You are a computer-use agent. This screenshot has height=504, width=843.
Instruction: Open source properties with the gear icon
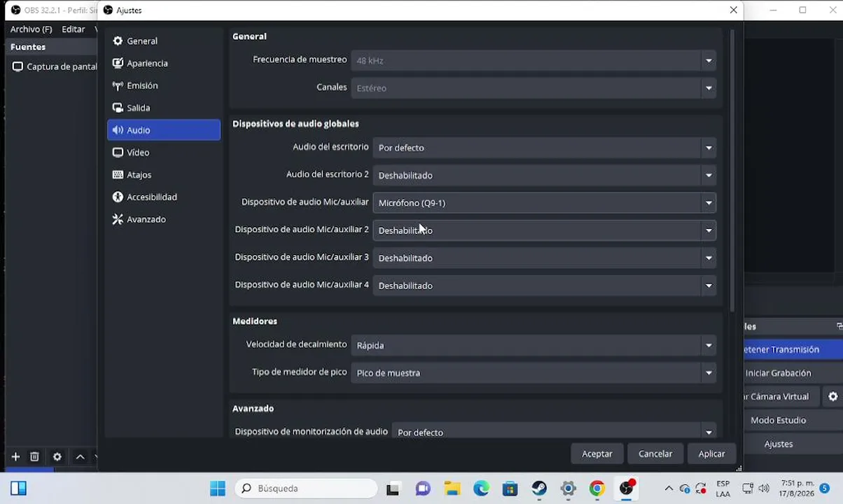click(57, 457)
